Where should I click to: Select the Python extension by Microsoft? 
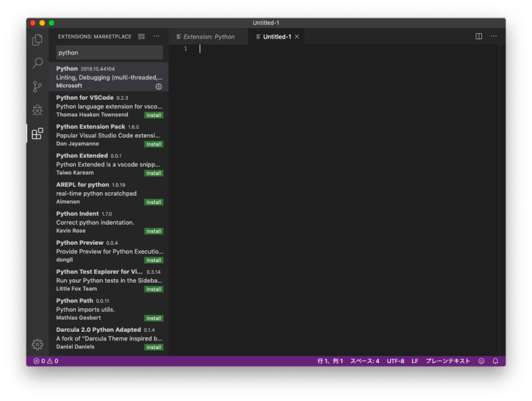pyautogui.click(x=109, y=77)
